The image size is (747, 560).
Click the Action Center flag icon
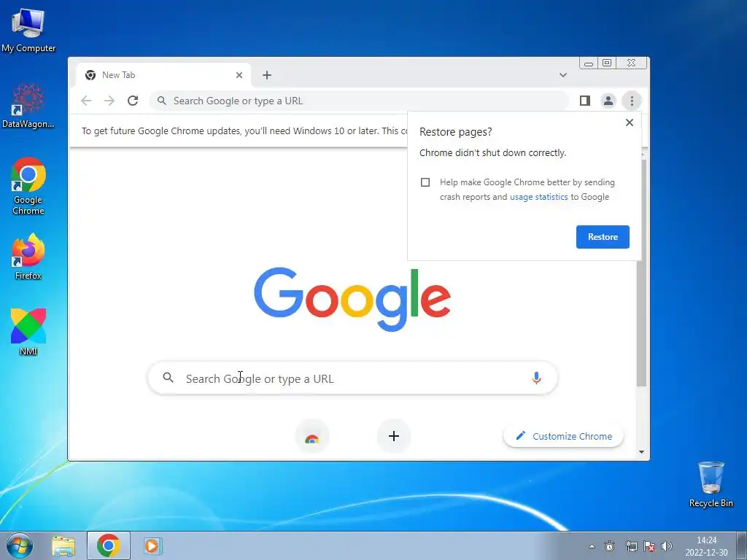(x=649, y=546)
